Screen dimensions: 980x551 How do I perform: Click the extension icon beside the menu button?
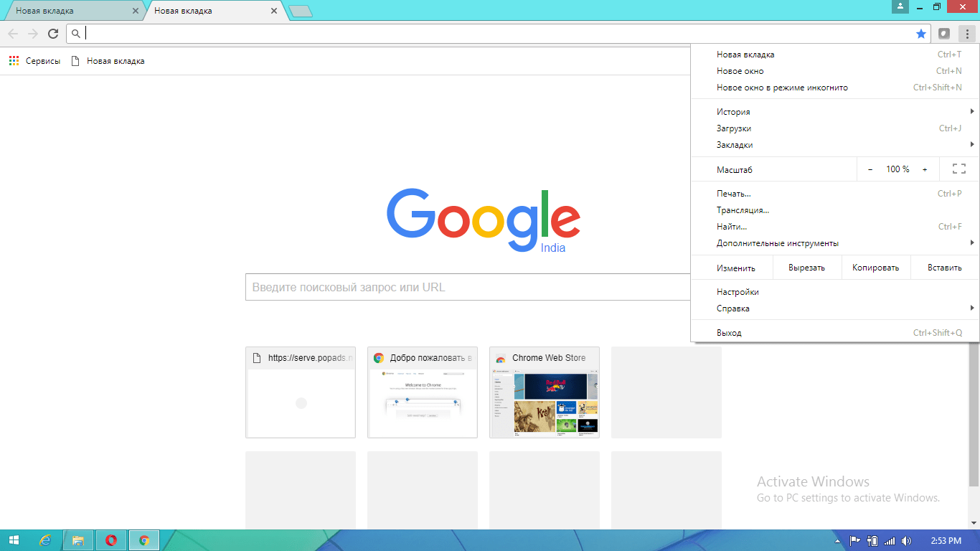coord(945,34)
